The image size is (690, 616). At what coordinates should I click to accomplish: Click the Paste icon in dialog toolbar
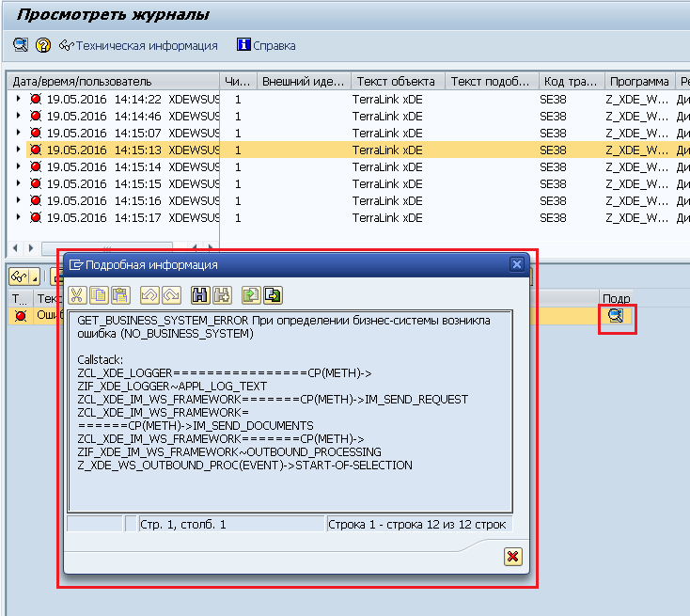pos(119,294)
